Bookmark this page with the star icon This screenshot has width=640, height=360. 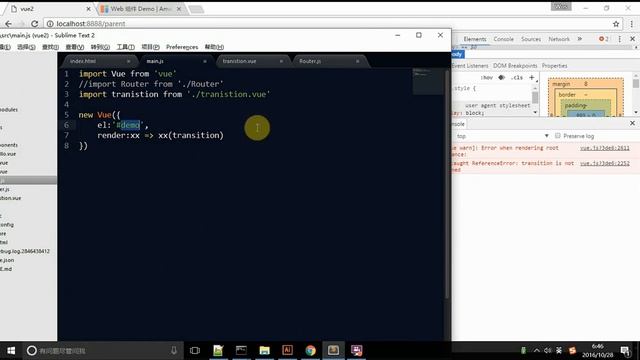[x=616, y=24]
